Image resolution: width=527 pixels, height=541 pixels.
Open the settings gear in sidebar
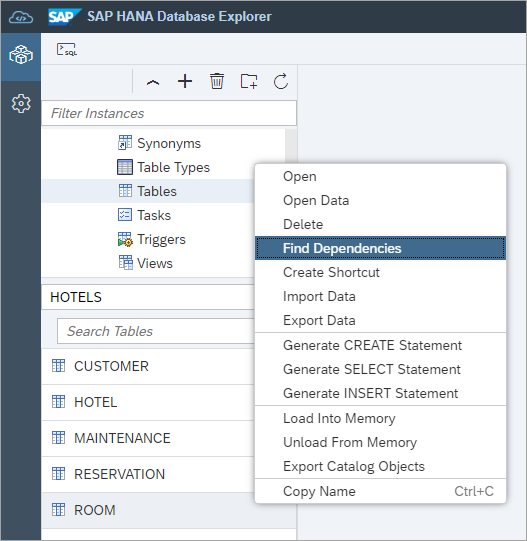click(21, 103)
